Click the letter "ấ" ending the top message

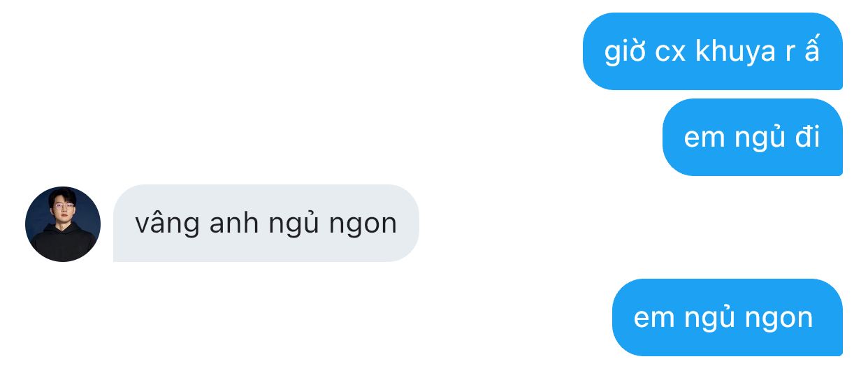point(811,52)
